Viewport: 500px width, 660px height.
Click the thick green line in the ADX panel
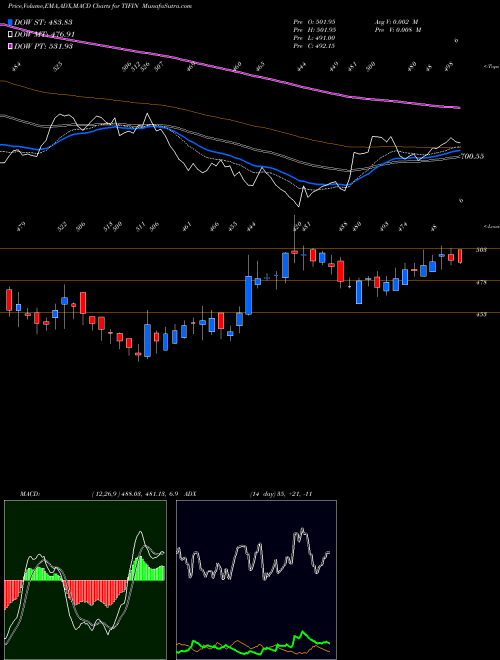tap(302, 633)
